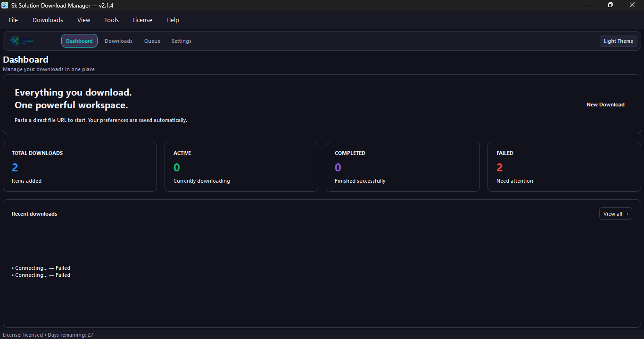Screen dimensions: 644x339
Task: Open the License menu
Action: [x=142, y=20]
